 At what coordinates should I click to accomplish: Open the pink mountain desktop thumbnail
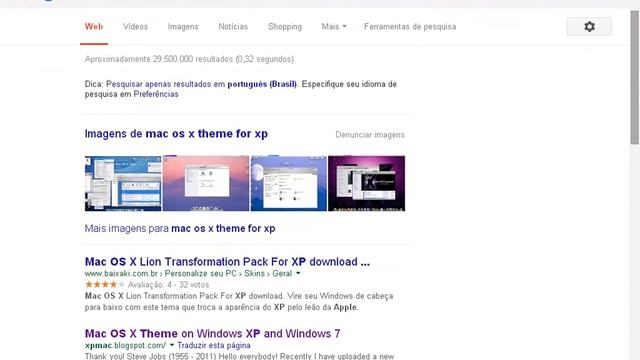tap(206, 183)
